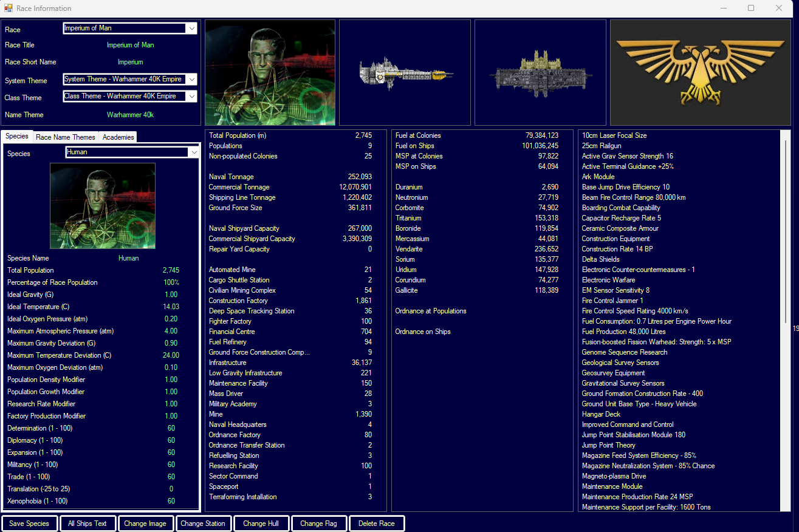Viewport: 799px width, 532px height.
Task: Click the Translation value 0
Action: click(171, 489)
